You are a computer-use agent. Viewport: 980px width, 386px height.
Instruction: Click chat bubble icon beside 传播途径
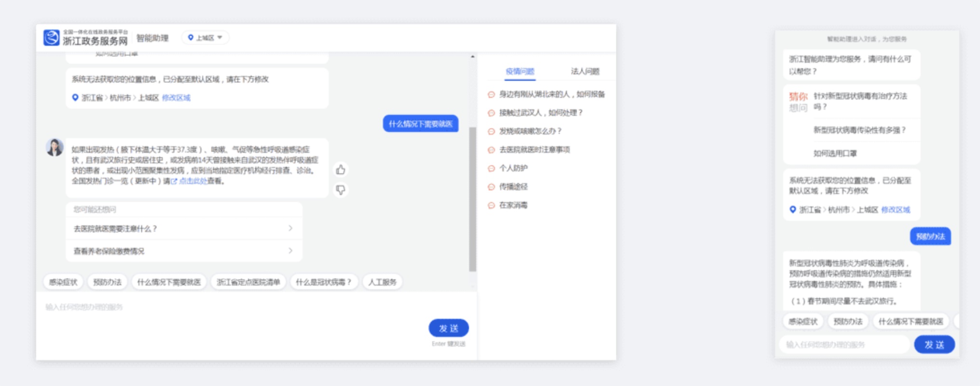point(491,187)
